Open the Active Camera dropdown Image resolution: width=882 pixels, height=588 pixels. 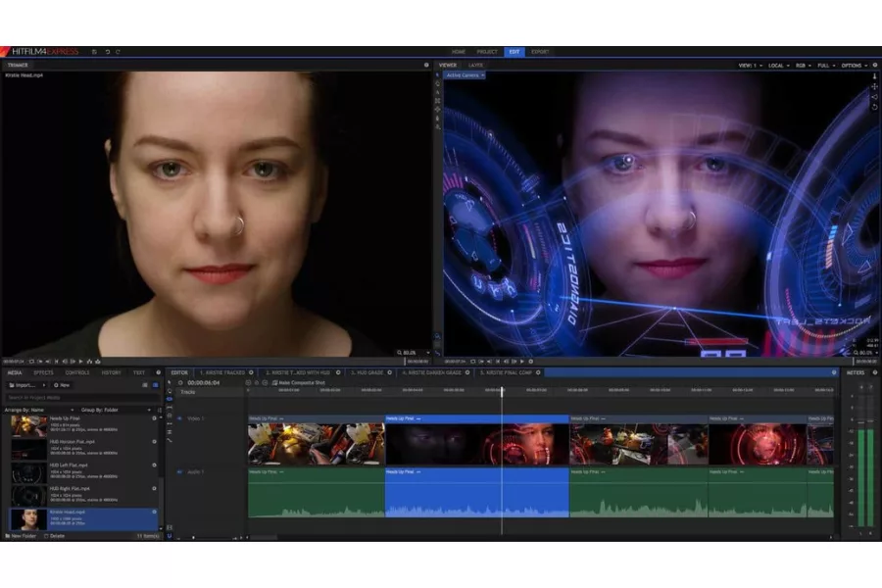click(x=465, y=75)
